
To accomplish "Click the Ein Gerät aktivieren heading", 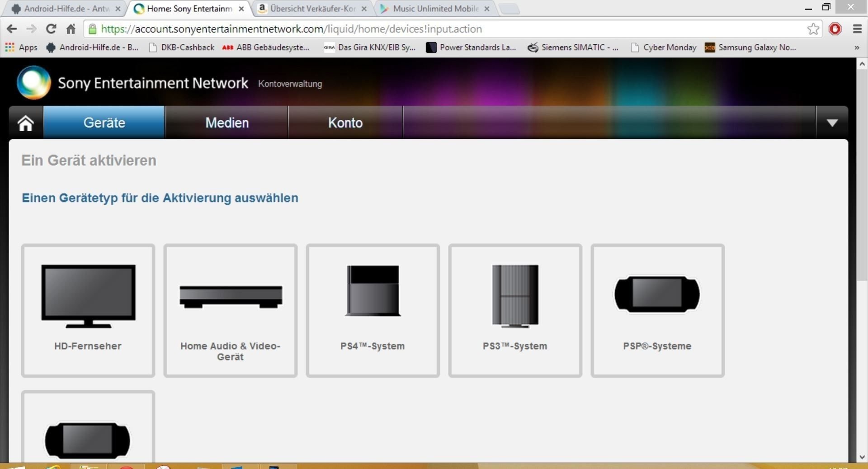I will click(89, 160).
